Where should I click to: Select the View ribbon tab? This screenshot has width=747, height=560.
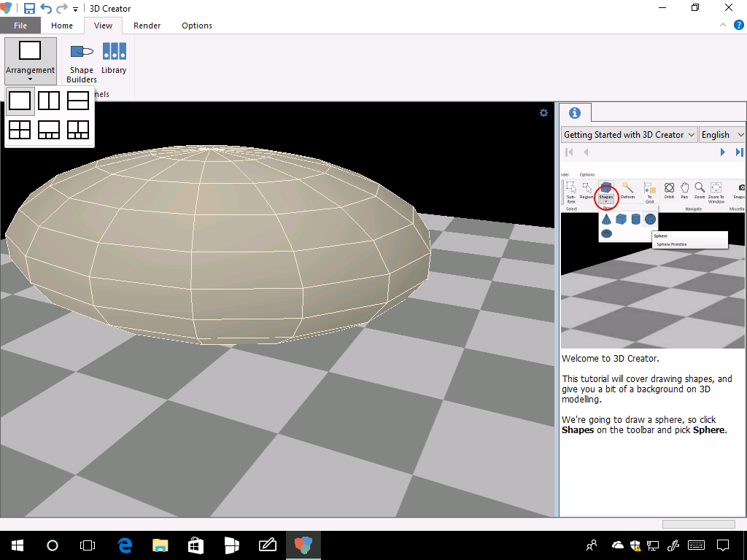tap(103, 26)
